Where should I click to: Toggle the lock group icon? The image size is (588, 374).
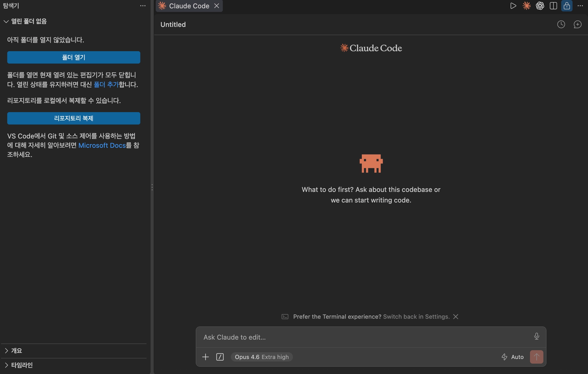point(567,6)
